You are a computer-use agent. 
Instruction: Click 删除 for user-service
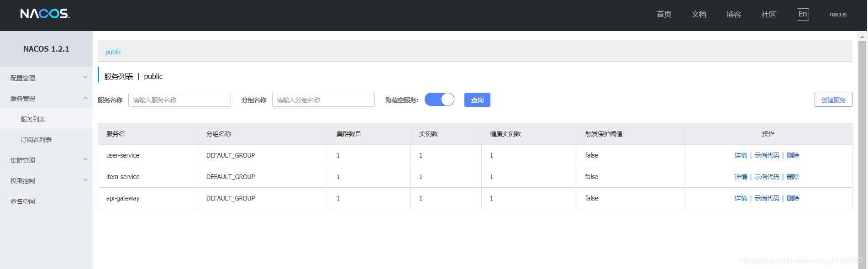793,155
